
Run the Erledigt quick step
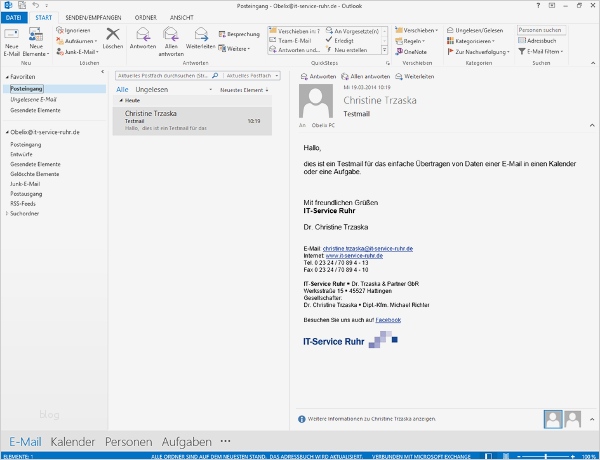pyautogui.click(x=340, y=41)
